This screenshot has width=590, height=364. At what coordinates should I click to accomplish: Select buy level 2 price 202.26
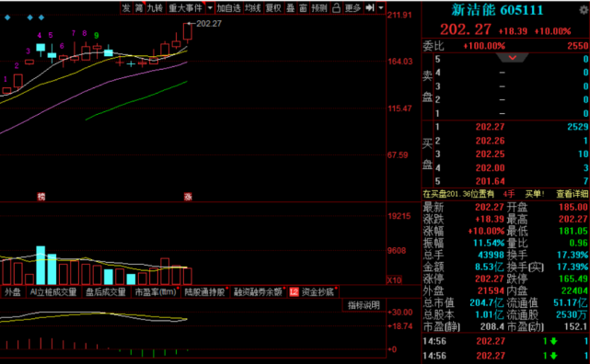coord(490,141)
